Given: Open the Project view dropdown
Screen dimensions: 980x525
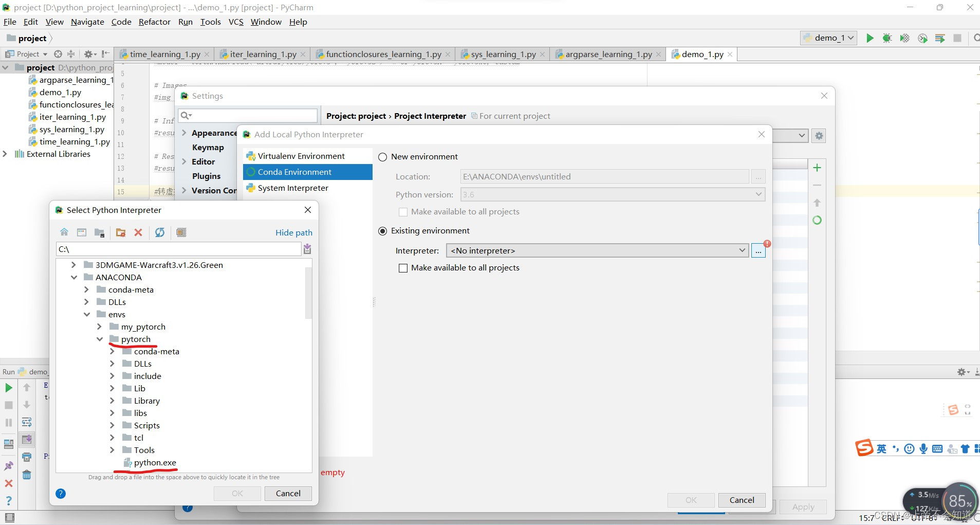Looking at the screenshot, I should tap(27, 54).
